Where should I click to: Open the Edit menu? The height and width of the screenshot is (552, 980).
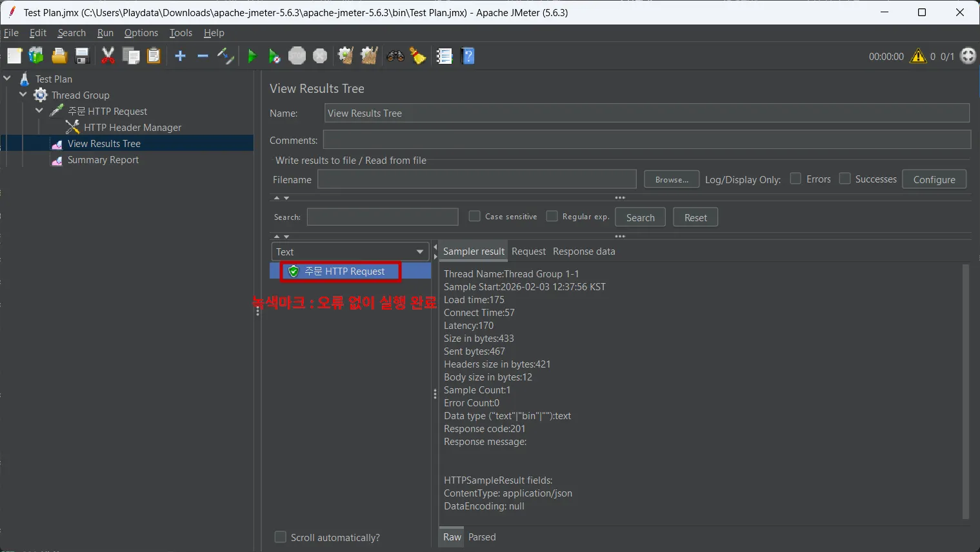(x=38, y=33)
